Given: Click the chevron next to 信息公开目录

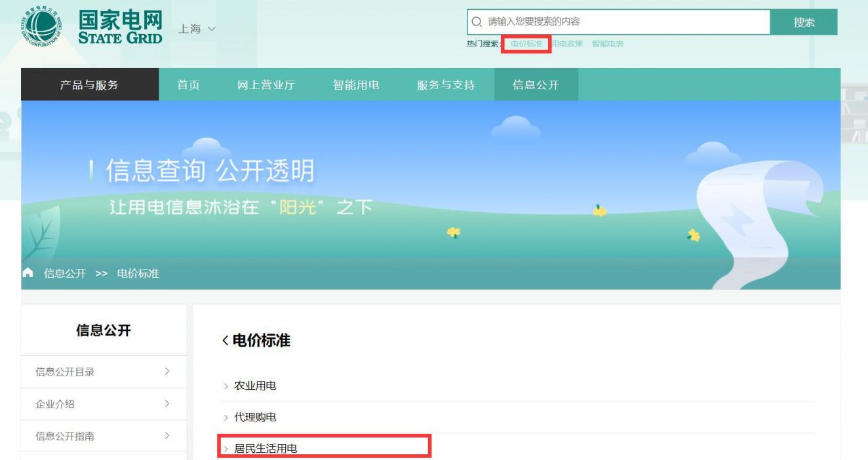Looking at the screenshot, I should [x=166, y=372].
